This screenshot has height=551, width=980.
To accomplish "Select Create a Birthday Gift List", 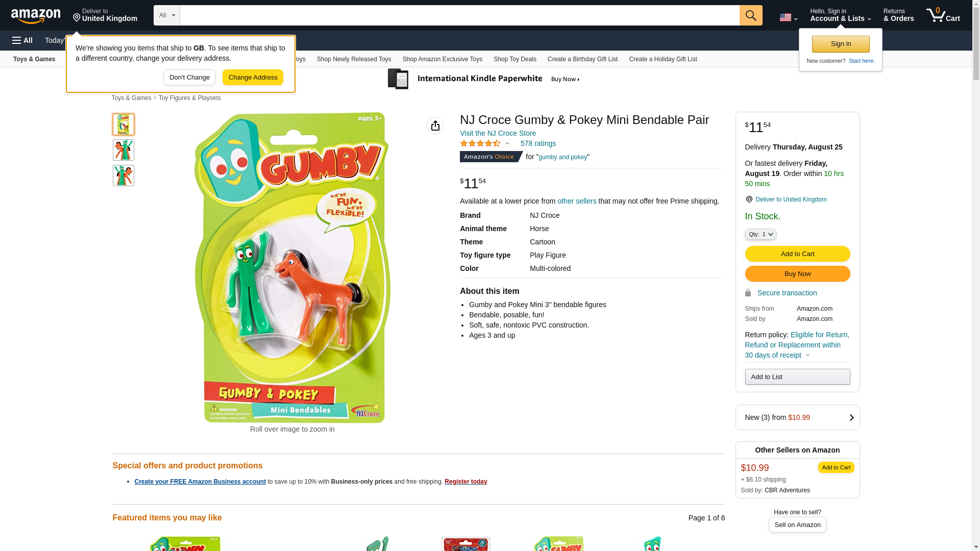I will point(582,59).
